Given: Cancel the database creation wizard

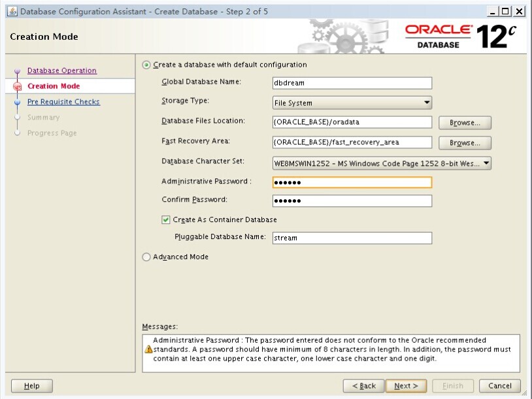Looking at the screenshot, I should [x=499, y=386].
